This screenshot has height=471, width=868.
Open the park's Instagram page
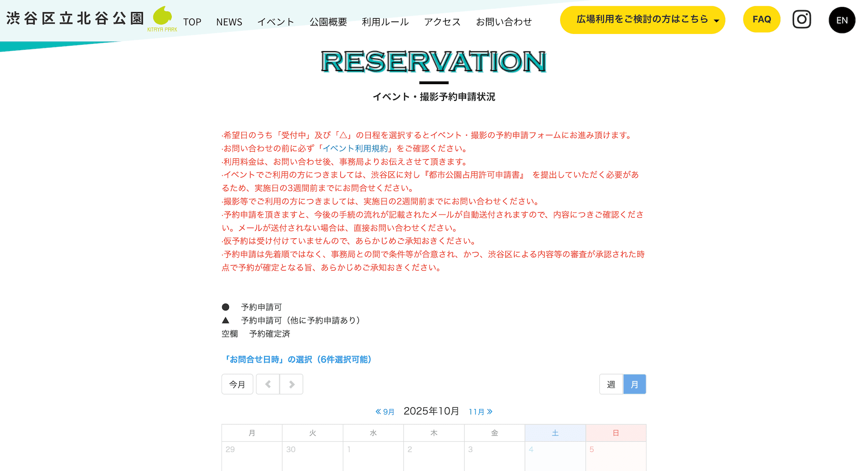802,19
